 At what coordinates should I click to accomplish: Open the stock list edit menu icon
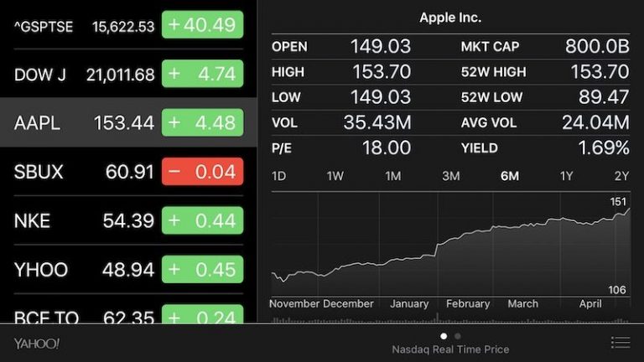[x=620, y=343]
